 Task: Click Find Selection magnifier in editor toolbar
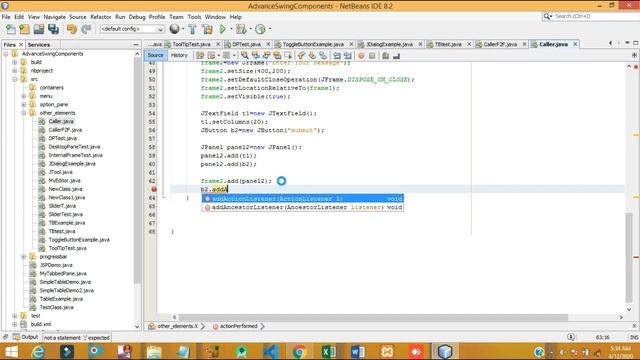click(x=244, y=55)
